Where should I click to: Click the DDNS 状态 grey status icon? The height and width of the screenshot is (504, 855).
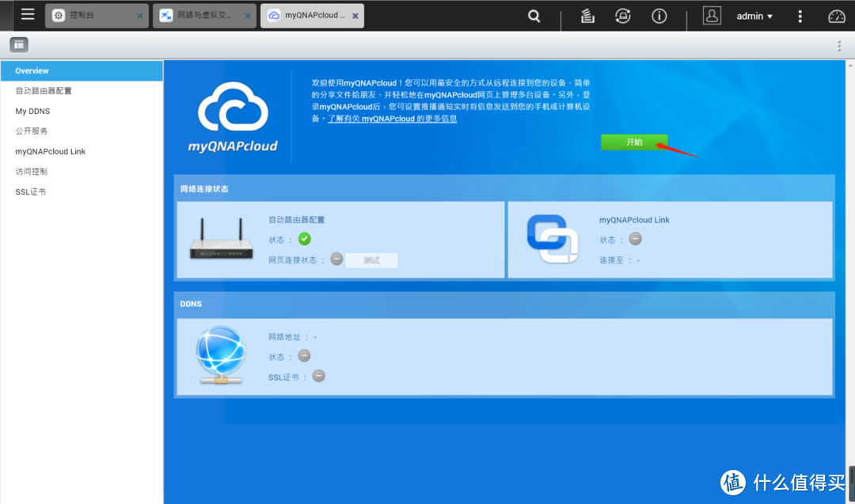point(304,356)
